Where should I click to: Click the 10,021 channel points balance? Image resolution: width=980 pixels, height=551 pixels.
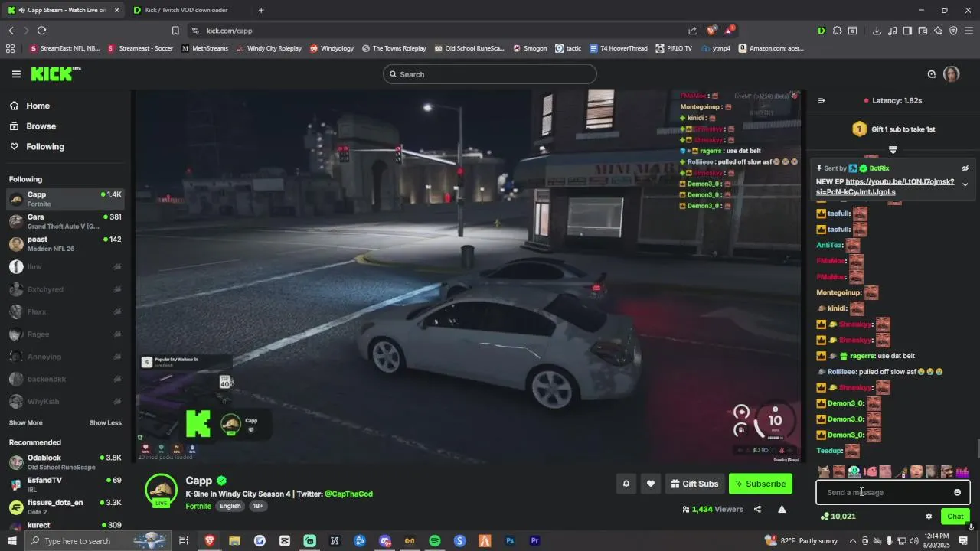tap(838, 517)
